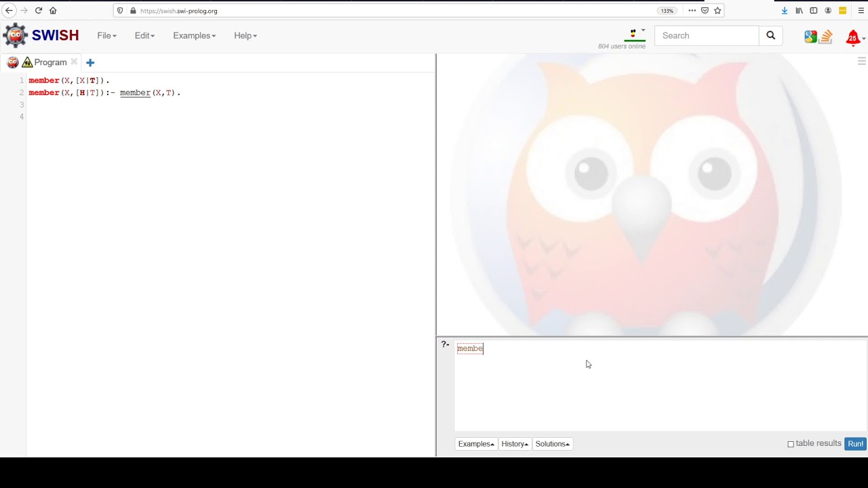
Task: Log in with the Stack Overflow icon
Action: pyautogui.click(x=826, y=37)
